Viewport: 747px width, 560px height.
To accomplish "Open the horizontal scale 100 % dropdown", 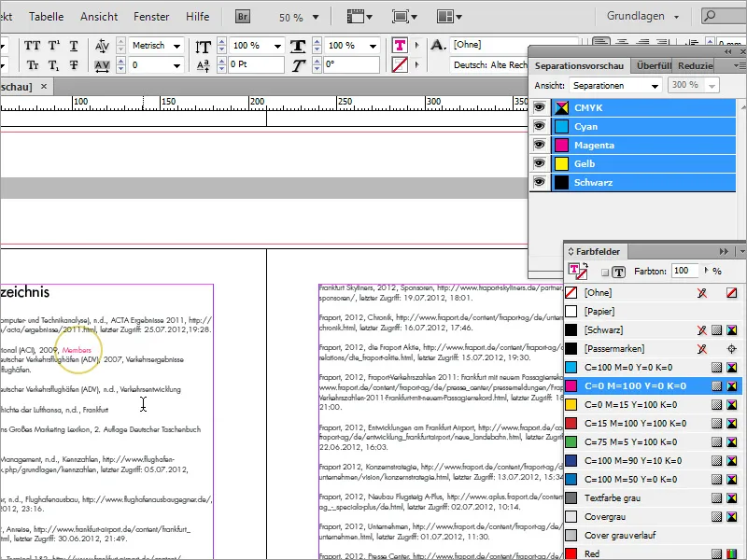I will tap(373, 46).
